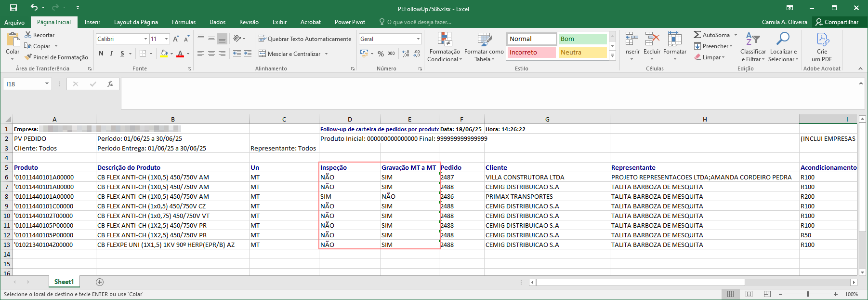Align text to the right
This screenshot has width=868, height=300.
click(x=222, y=54)
